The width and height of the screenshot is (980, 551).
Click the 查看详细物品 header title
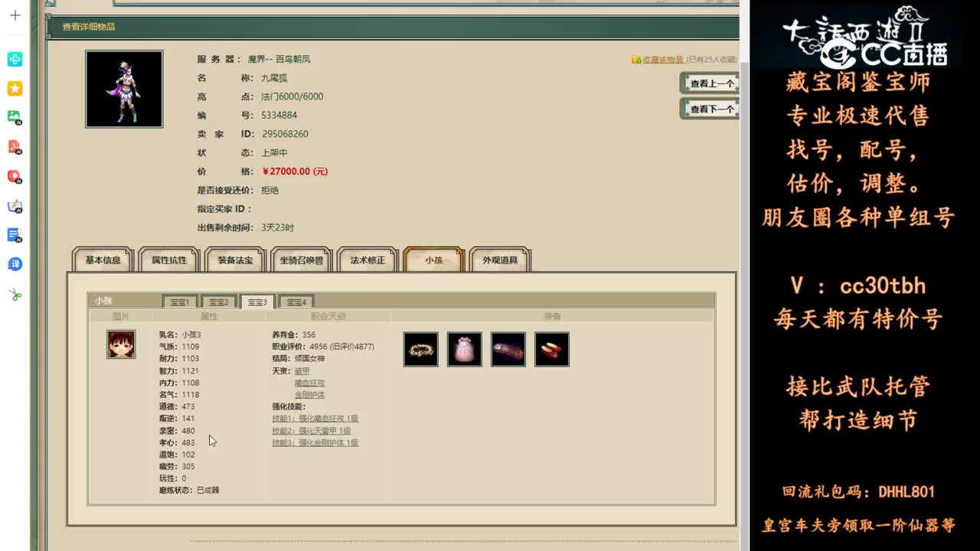[89, 27]
